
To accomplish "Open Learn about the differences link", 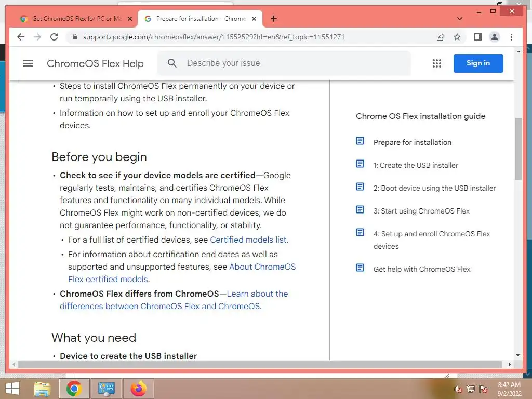I will click(174, 300).
